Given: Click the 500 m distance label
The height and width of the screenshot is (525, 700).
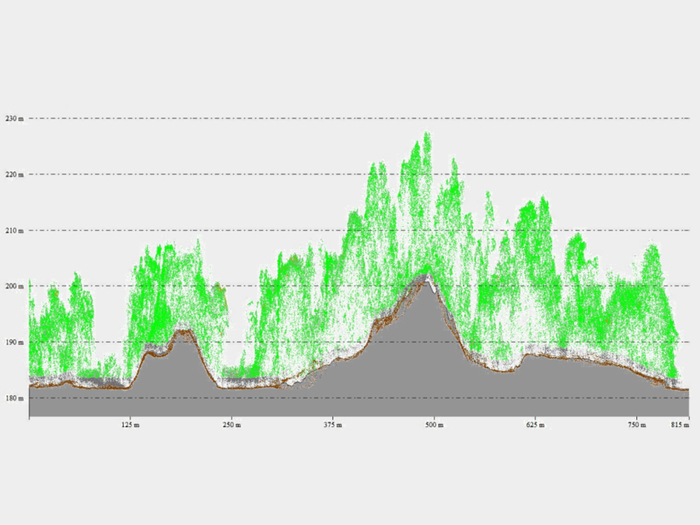Looking at the screenshot, I should [434, 425].
